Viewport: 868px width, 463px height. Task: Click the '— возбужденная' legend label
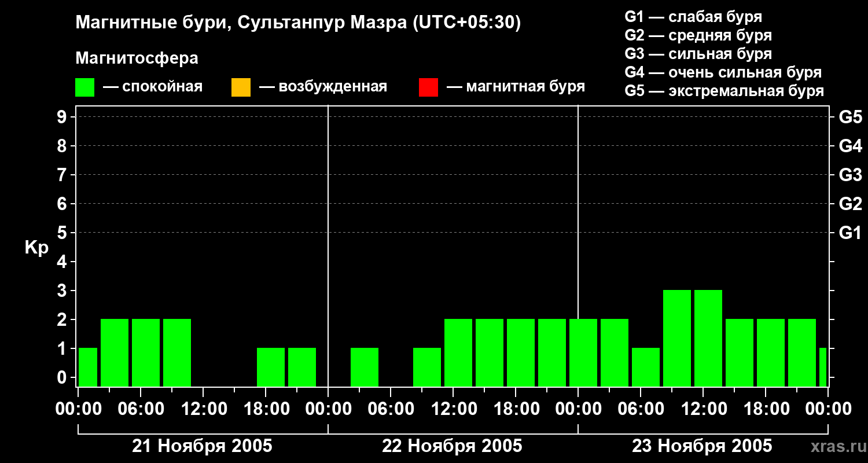coord(323,87)
